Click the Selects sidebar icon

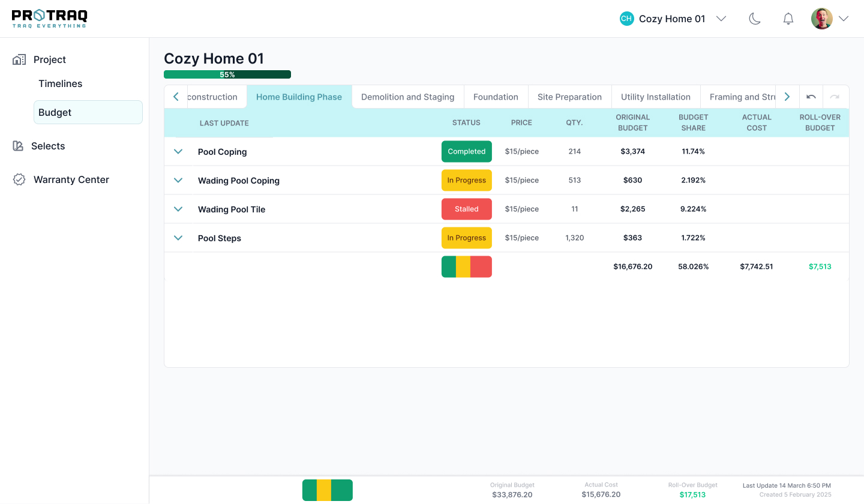(18, 146)
